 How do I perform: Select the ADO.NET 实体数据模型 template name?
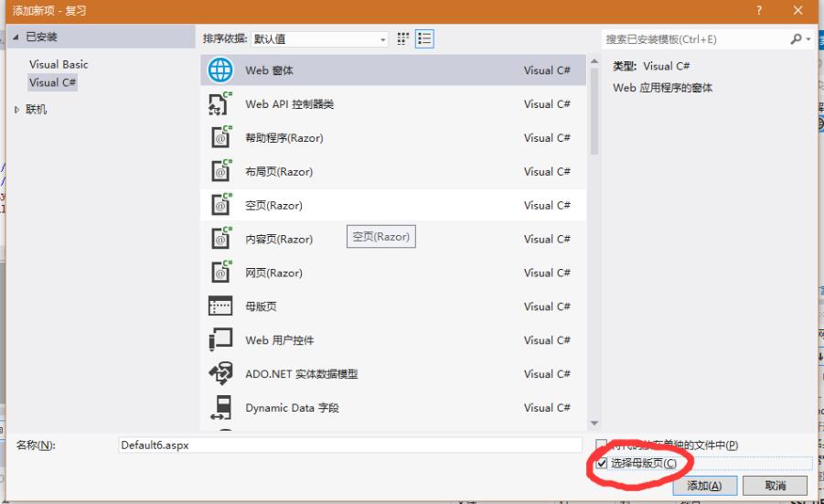click(x=302, y=374)
